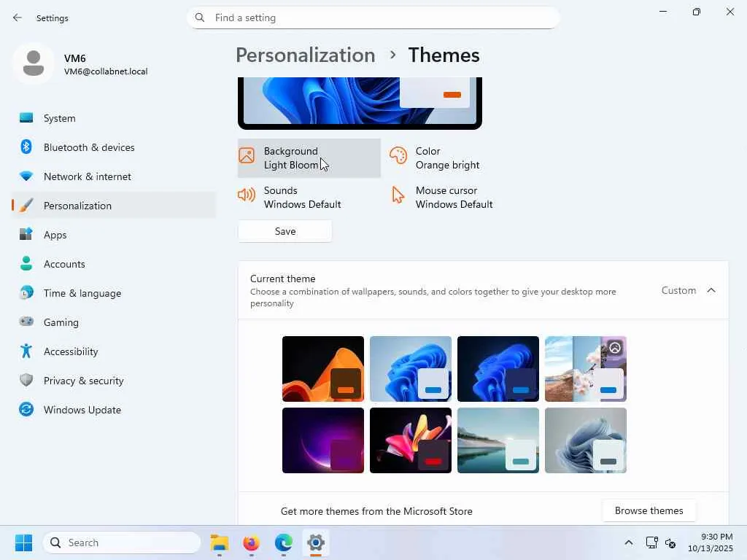This screenshot has height=560, width=747.
Task: Open Network & internet settings
Action: 113,176
